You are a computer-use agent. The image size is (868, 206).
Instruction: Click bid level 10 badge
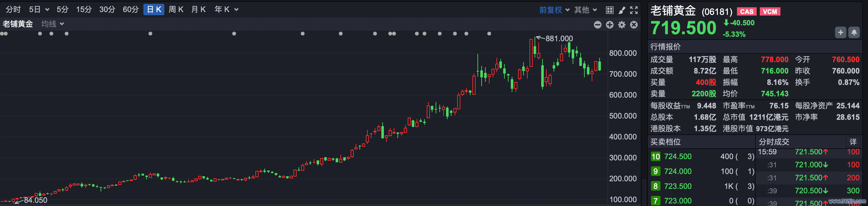pos(655,157)
